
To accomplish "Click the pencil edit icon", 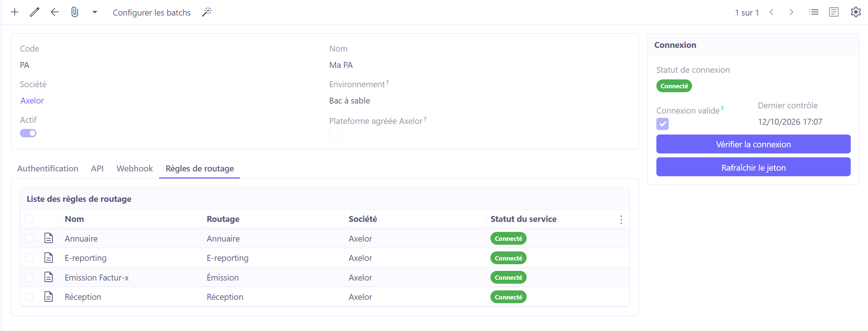I will [35, 12].
